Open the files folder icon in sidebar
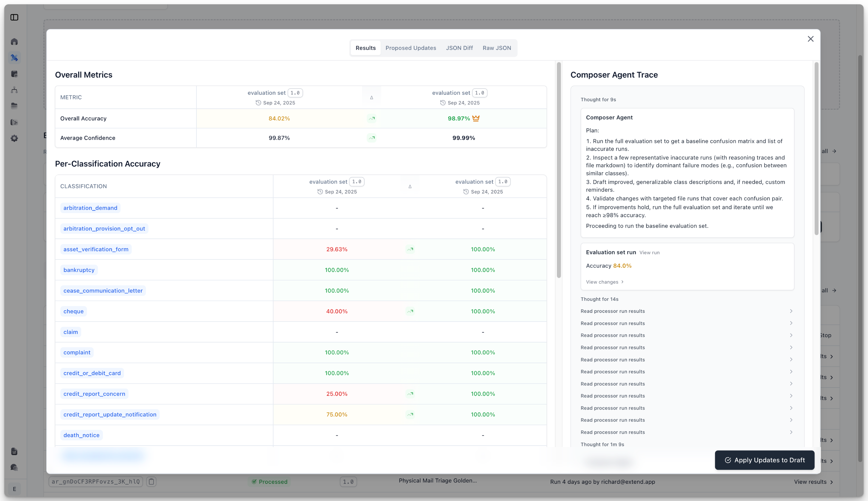 coord(14,106)
